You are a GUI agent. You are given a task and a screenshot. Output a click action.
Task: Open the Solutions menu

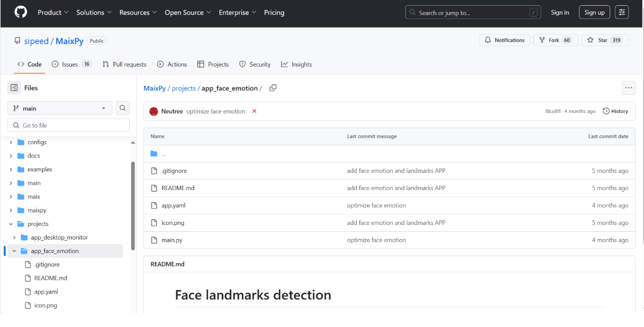(94, 12)
